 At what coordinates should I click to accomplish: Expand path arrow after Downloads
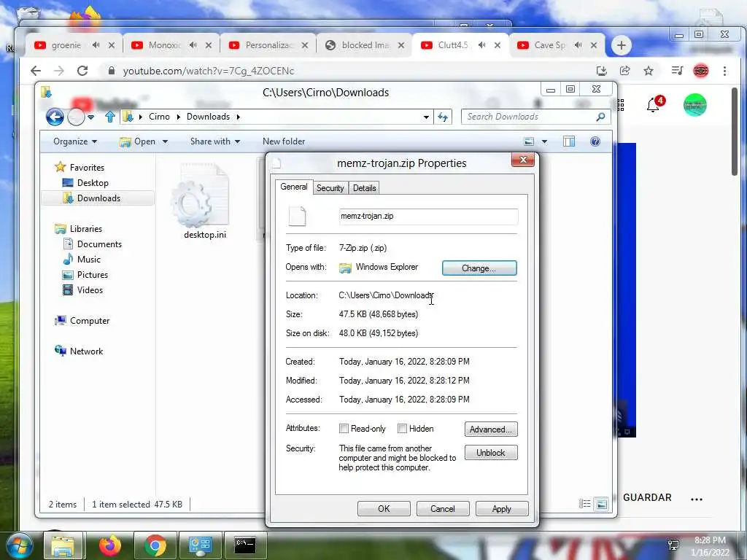239,117
